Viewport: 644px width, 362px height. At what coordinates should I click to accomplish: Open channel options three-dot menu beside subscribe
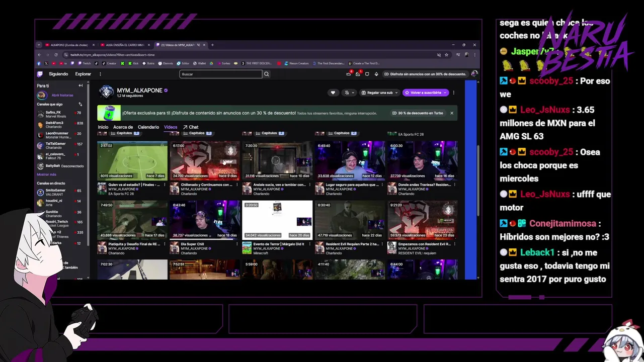(453, 93)
